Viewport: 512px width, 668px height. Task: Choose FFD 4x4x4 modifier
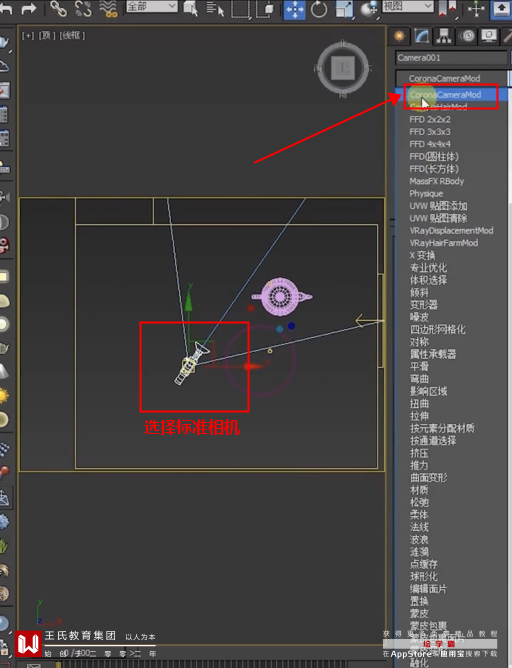coord(429,144)
